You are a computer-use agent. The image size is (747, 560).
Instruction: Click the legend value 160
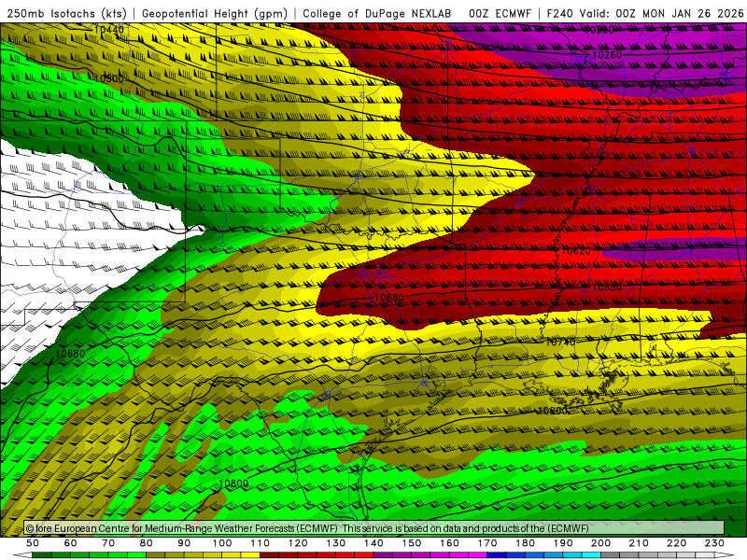[449, 543]
